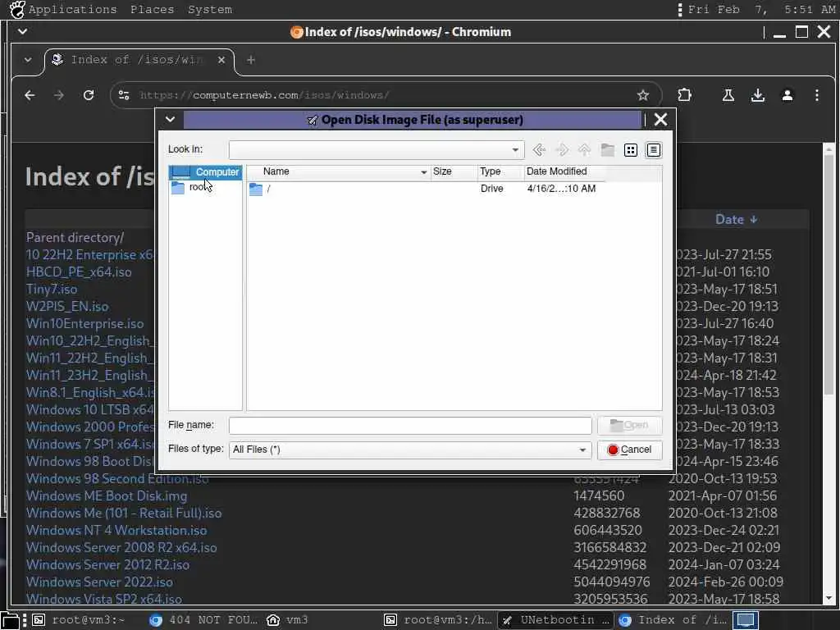This screenshot has width=840, height=630.
Task: Reload the Chromium page
Action: pos(89,95)
